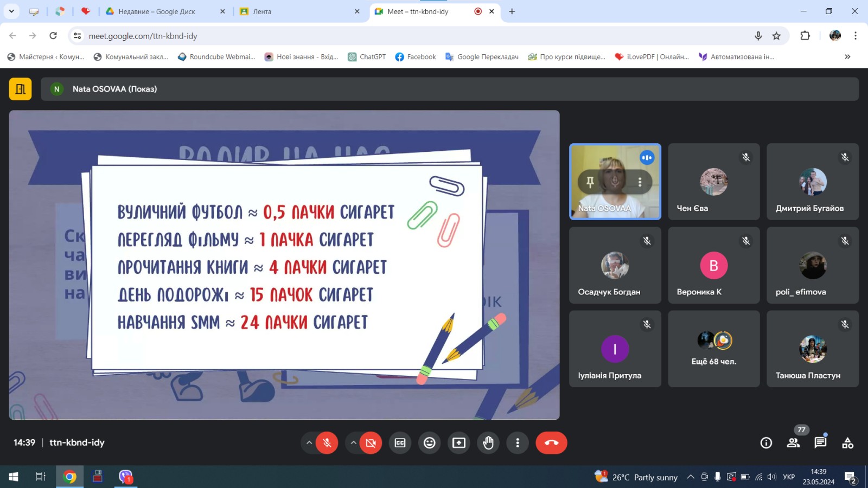Click the 'Ещё 68 чел.' participants tile
Screen dimensions: 868x488
pyautogui.click(x=713, y=349)
